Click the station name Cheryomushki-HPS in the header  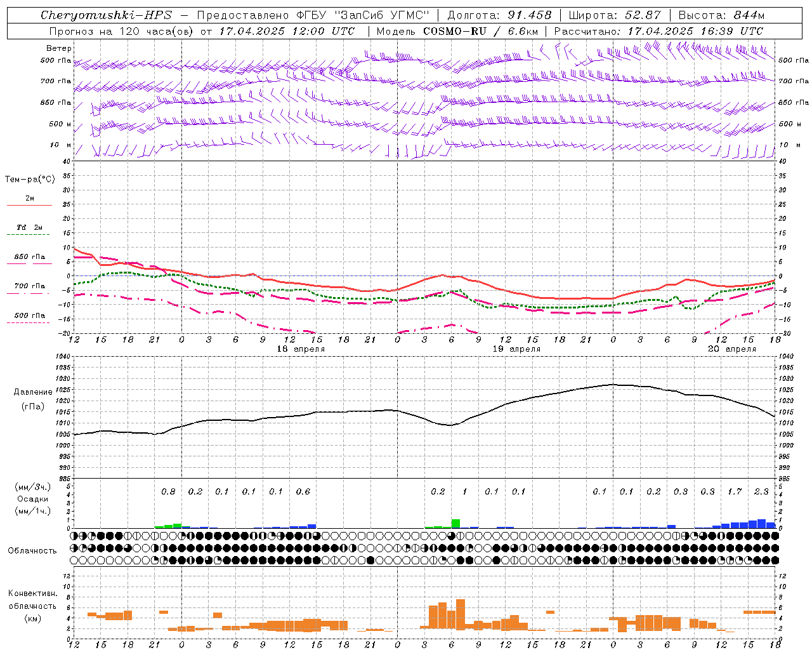[x=107, y=15]
